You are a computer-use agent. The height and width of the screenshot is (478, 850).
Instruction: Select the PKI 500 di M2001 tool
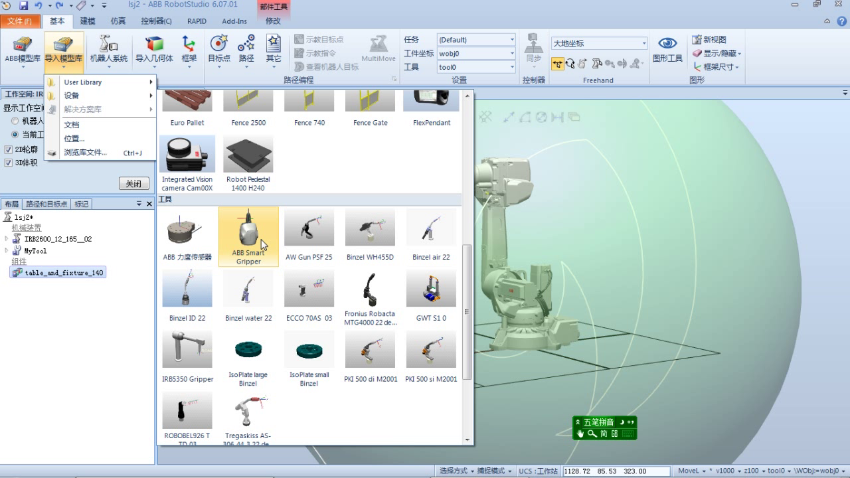tap(370, 358)
